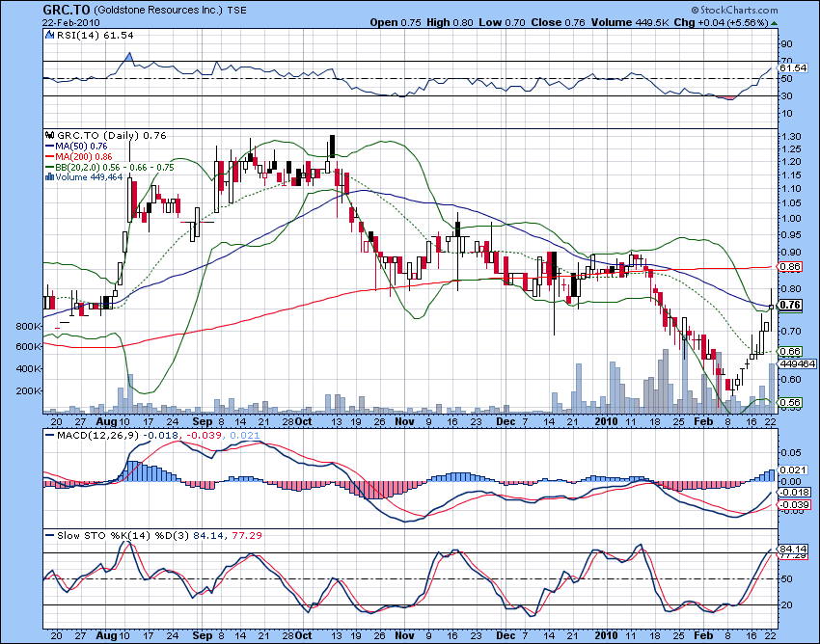
Task: Click the 0.66 Bollinger middle band tag
Action: (x=790, y=351)
